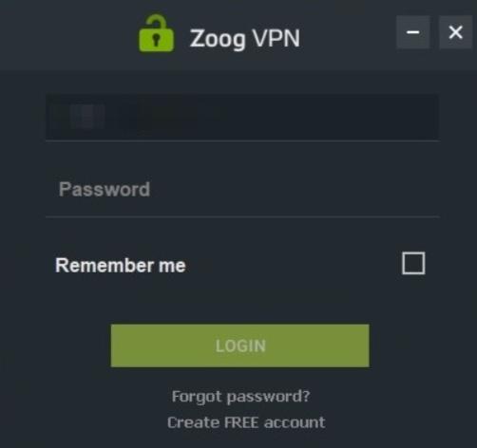Sign in using the LOGIN button
Image resolution: width=477 pixels, height=448 pixels.
click(239, 345)
